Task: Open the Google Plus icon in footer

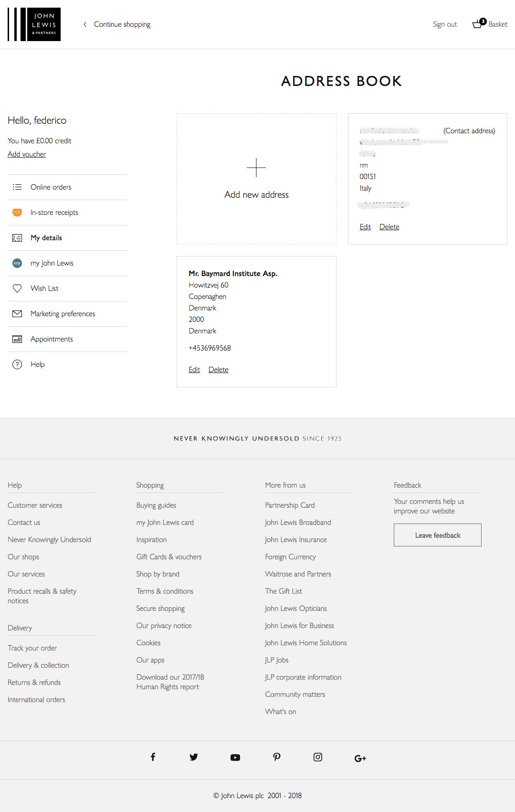Action: tap(360, 758)
